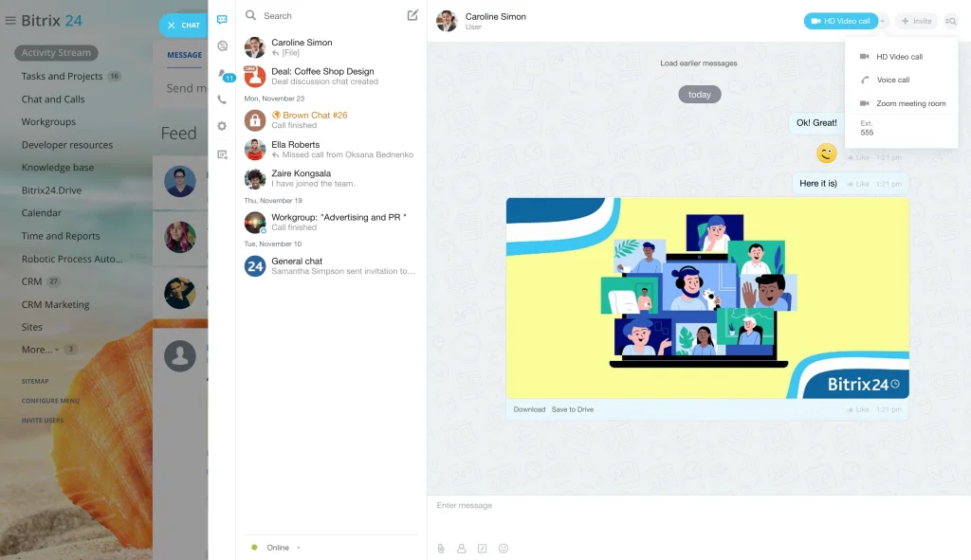Click the telephony phone icon in chat sidebar

(222, 99)
